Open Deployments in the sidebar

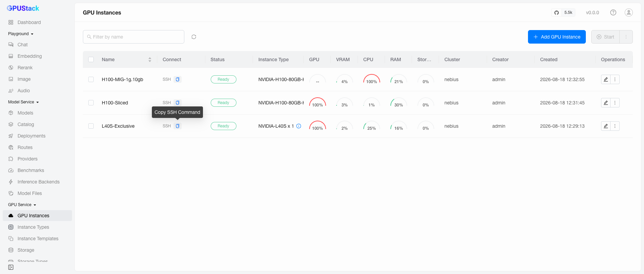pos(37,136)
